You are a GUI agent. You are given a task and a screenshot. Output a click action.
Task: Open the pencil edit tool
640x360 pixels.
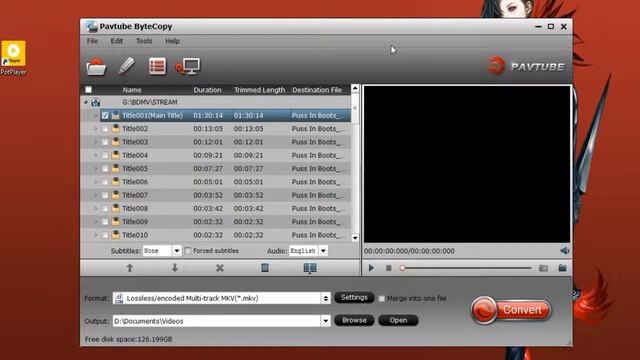126,66
